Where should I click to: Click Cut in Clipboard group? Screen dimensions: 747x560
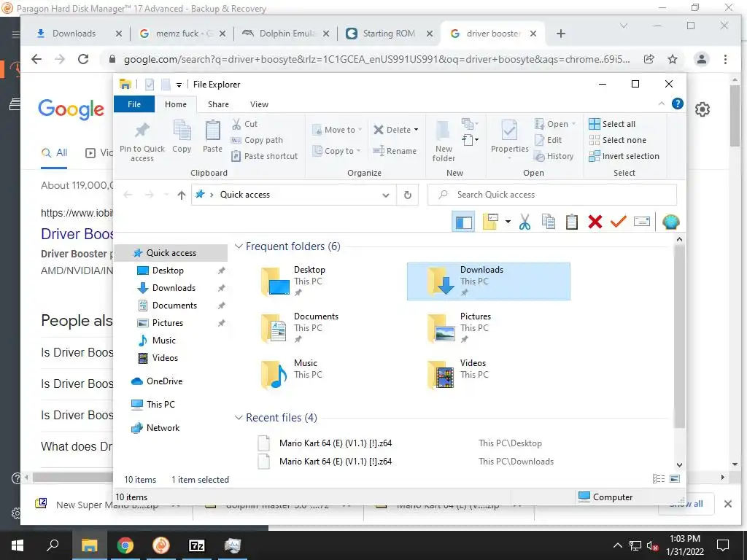(x=245, y=124)
